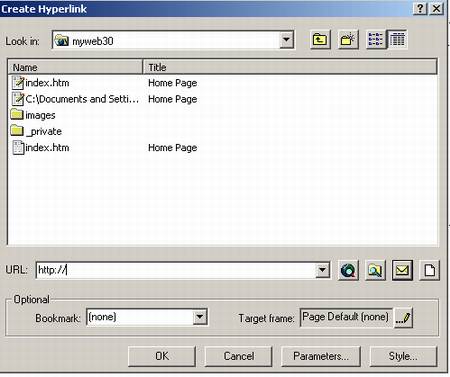This screenshot has width=450, height=377.
Task: Select the _private folder icon
Action: click(17, 130)
